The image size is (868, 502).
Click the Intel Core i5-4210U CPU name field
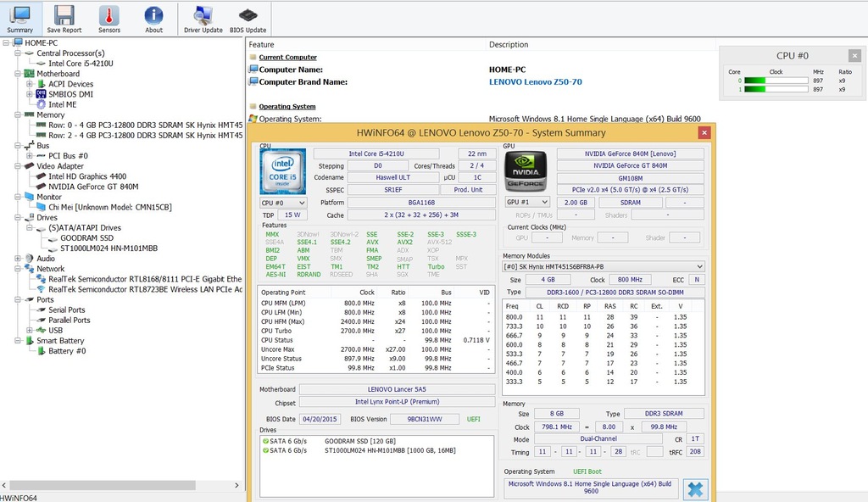coord(376,153)
